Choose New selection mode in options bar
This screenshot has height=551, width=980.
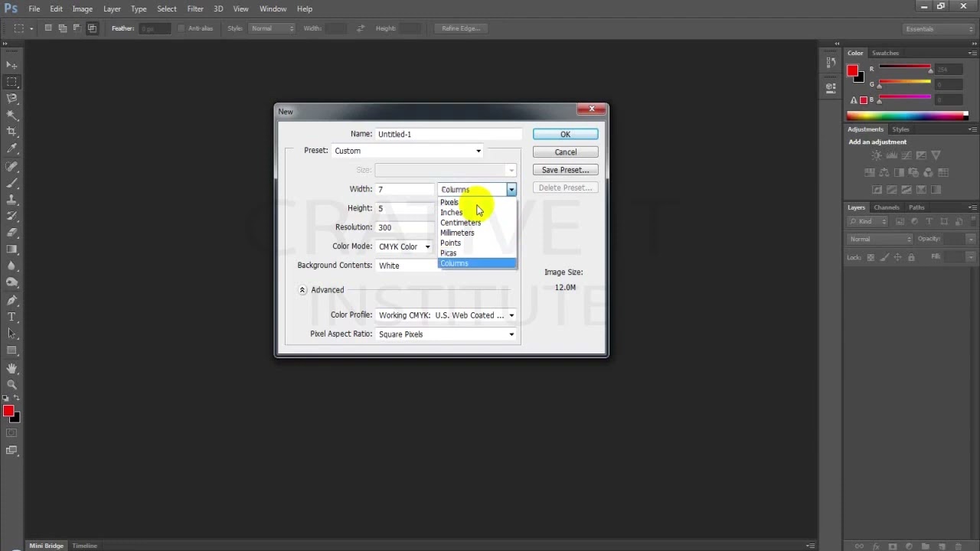click(x=48, y=28)
